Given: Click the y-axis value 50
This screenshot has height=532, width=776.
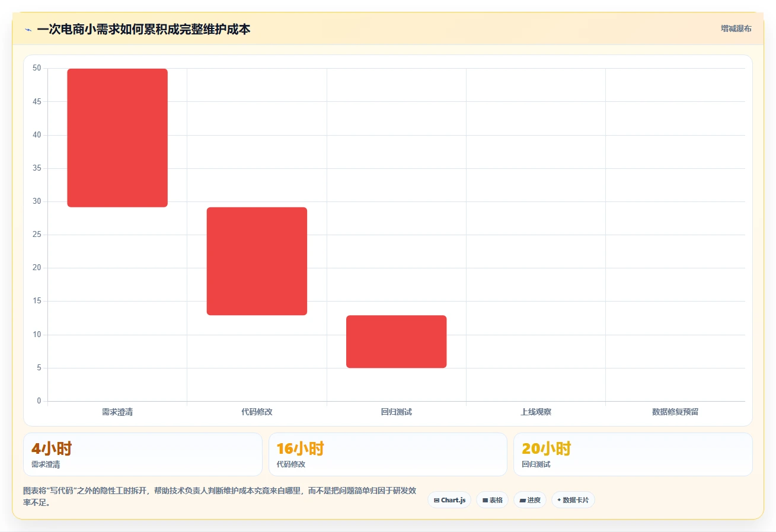Looking at the screenshot, I should click(37, 68).
